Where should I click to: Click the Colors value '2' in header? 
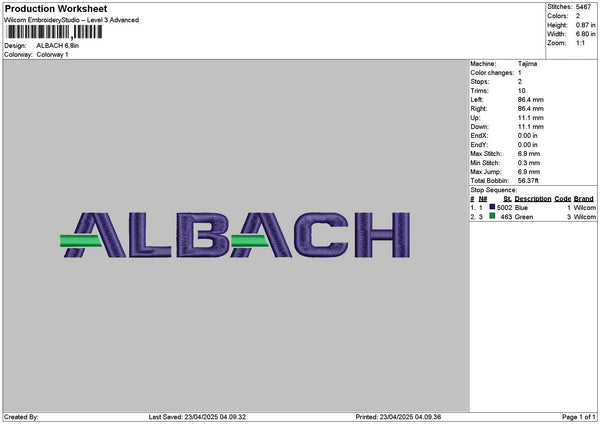point(578,16)
